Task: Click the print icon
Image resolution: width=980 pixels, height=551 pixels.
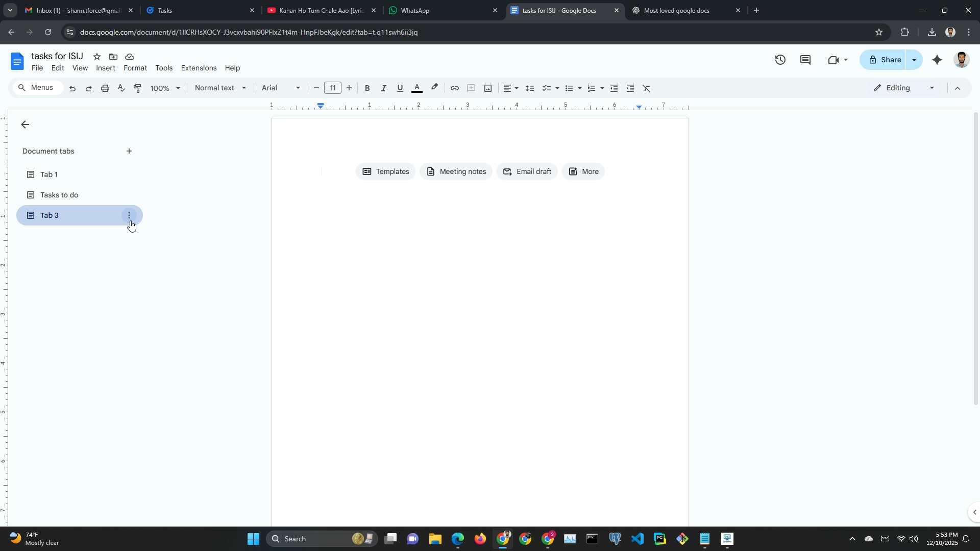Action: (x=105, y=88)
